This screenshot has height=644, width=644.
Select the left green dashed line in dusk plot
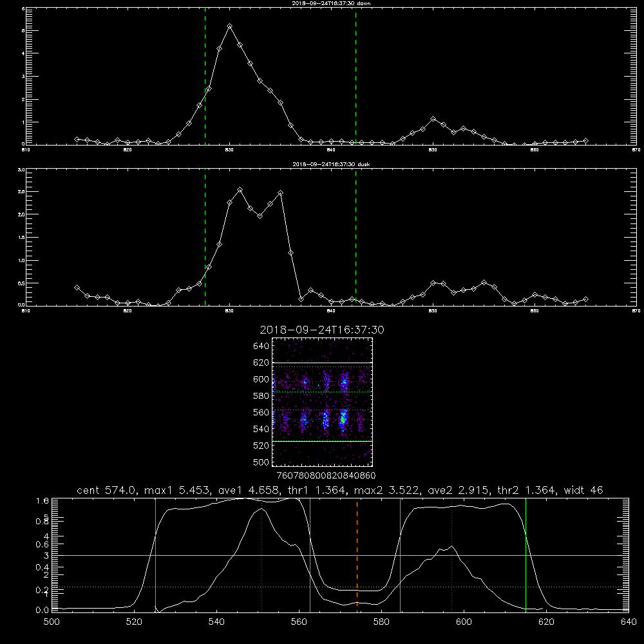pos(205,238)
